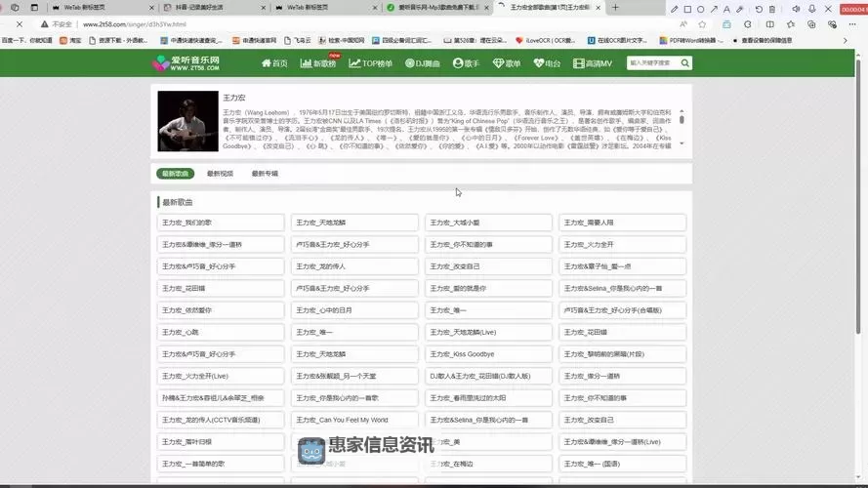Screen dimensions: 868x488
Task: Open the tab actions menu icon
Action: [x=34, y=8]
